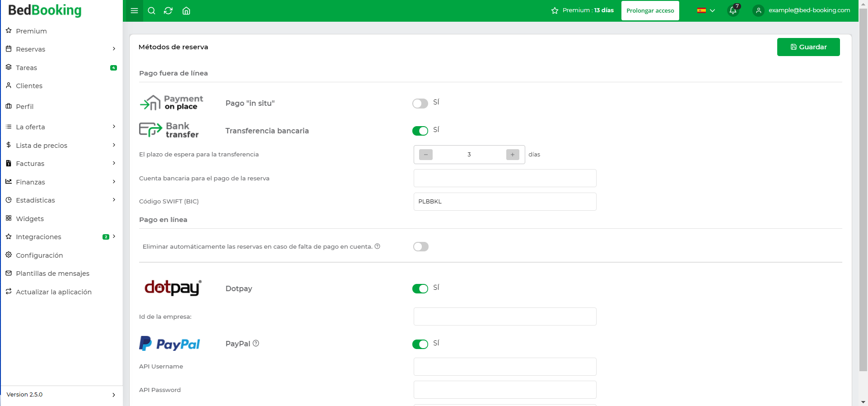This screenshot has width=868, height=406.
Task: Click help icon beside automatic deletion text
Action: click(378, 246)
